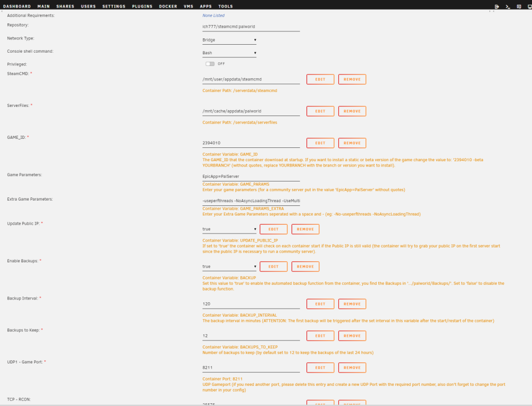
Task: Open the TOOLS menu
Action: (226, 6)
